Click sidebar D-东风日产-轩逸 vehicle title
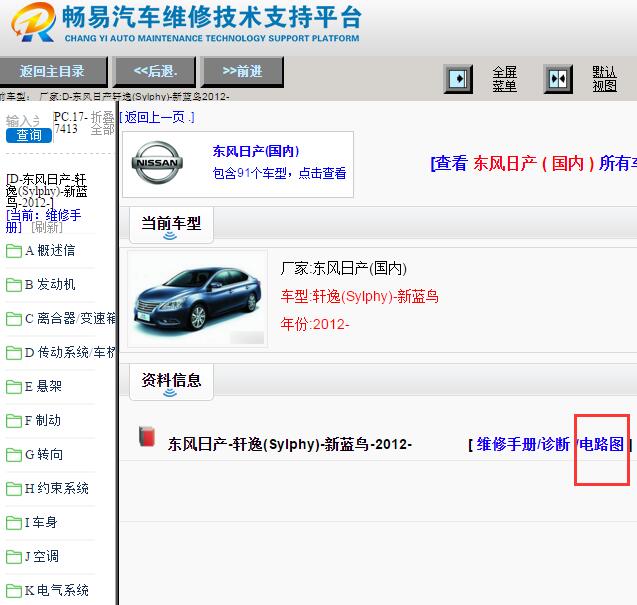The height and width of the screenshot is (605, 637). [x=46, y=191]
